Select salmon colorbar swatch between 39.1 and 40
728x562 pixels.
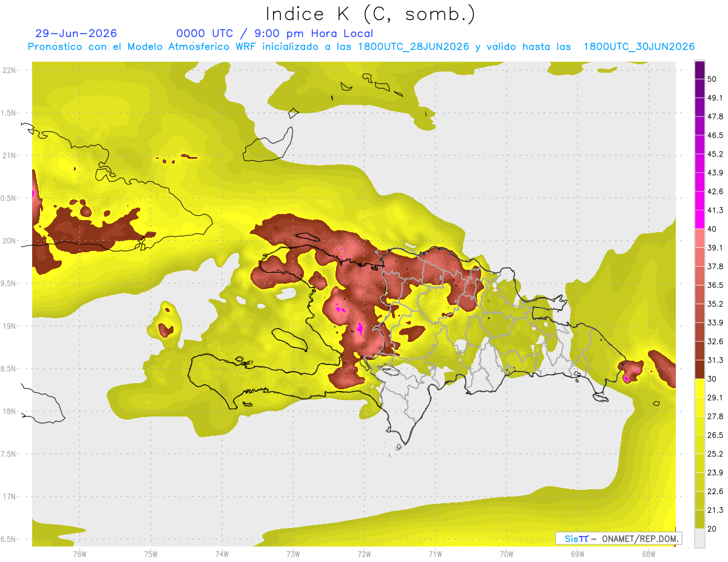pos(699,238)
